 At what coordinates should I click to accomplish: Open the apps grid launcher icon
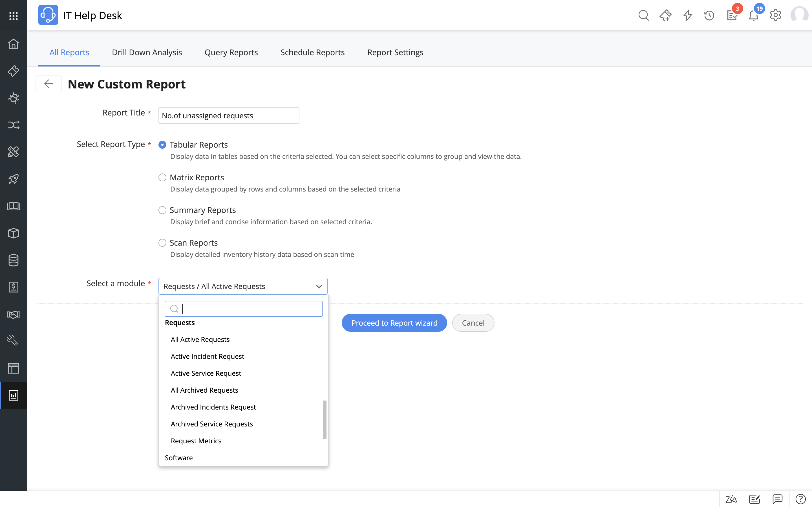pyautogui.click(x=14, y=16)
